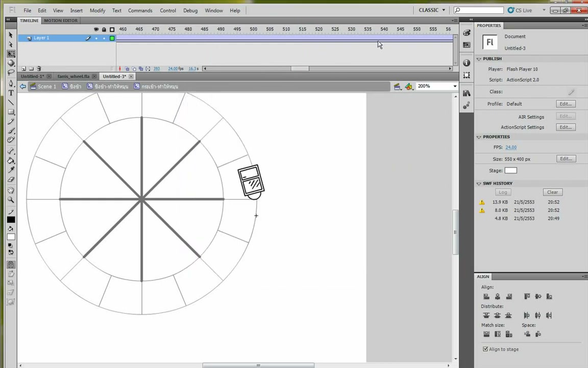Viewport: 588px width, 368px height.
Task: Open the stage zoom 200% dropdown
Action: [437, 86]
